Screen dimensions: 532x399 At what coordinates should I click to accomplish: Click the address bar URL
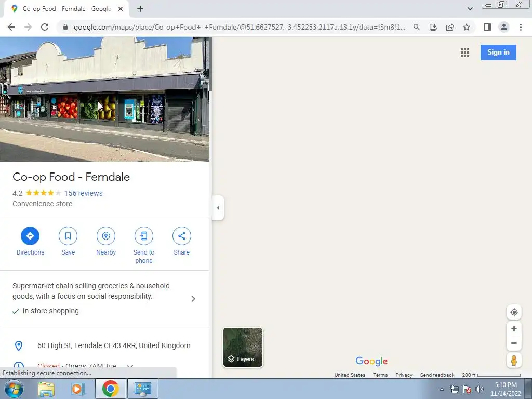coord(239,27)
